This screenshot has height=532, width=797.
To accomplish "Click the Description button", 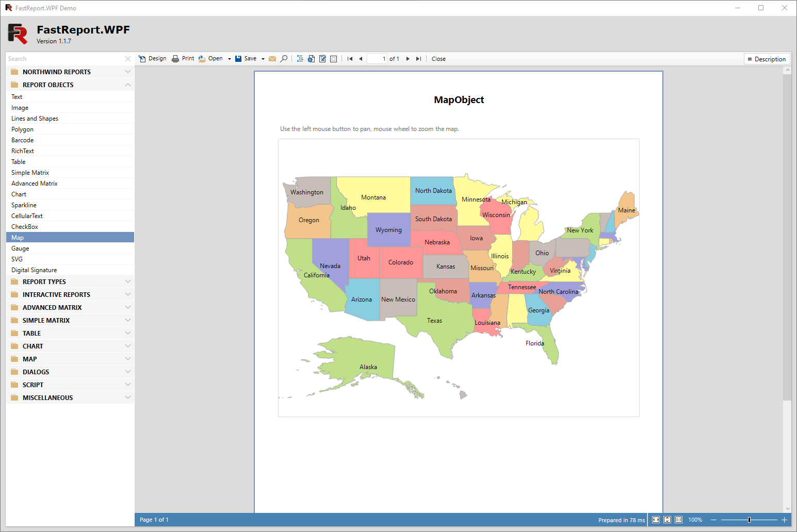I will pyautogui.click(x=767, y=59).
